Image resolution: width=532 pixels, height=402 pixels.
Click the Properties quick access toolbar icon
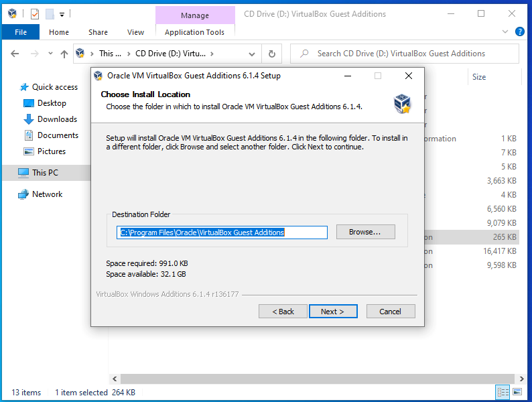pyautogui.click(x=35, y=14)
